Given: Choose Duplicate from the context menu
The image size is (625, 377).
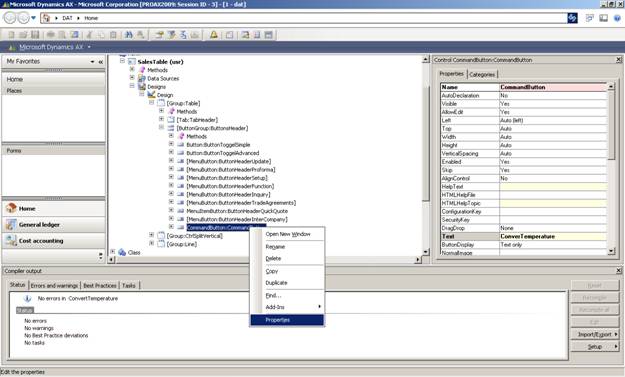Looking at the screenshot, I should click(287, 283).
